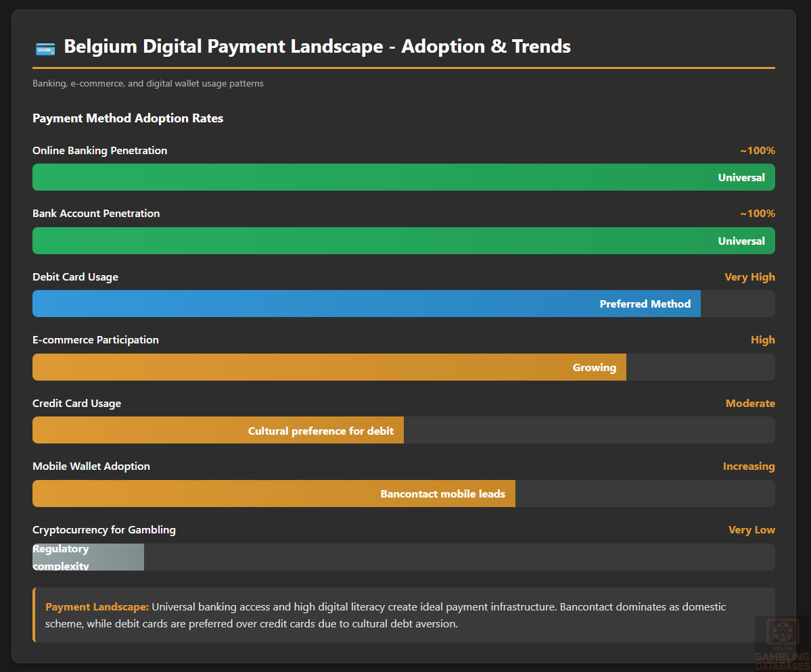Image resolution: width=811 pixels, height=672 pixels.
Task: Click the Gambling Databases watermark logo
Action: [x=781, y=641]
